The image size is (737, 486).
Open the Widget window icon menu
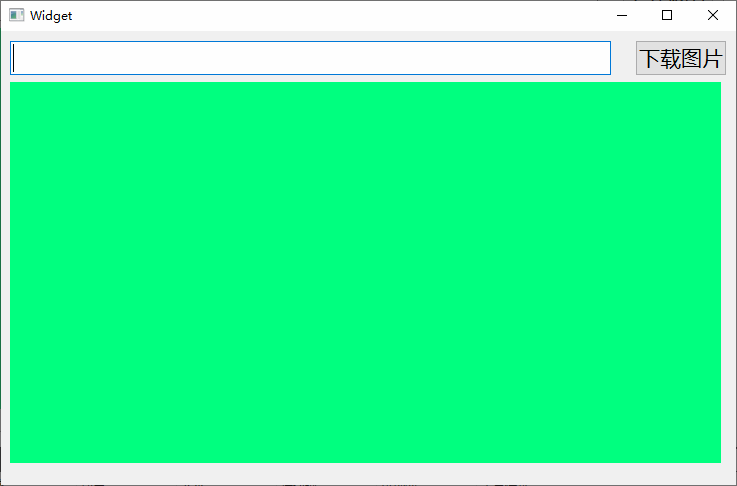pyautogui.click(x=16, y=15)
